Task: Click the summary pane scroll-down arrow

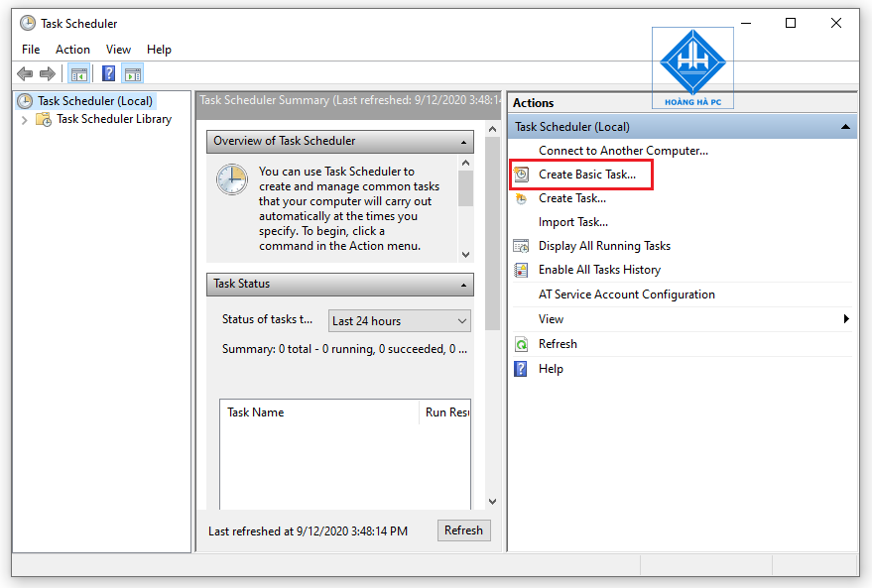Action: [492, 502]
